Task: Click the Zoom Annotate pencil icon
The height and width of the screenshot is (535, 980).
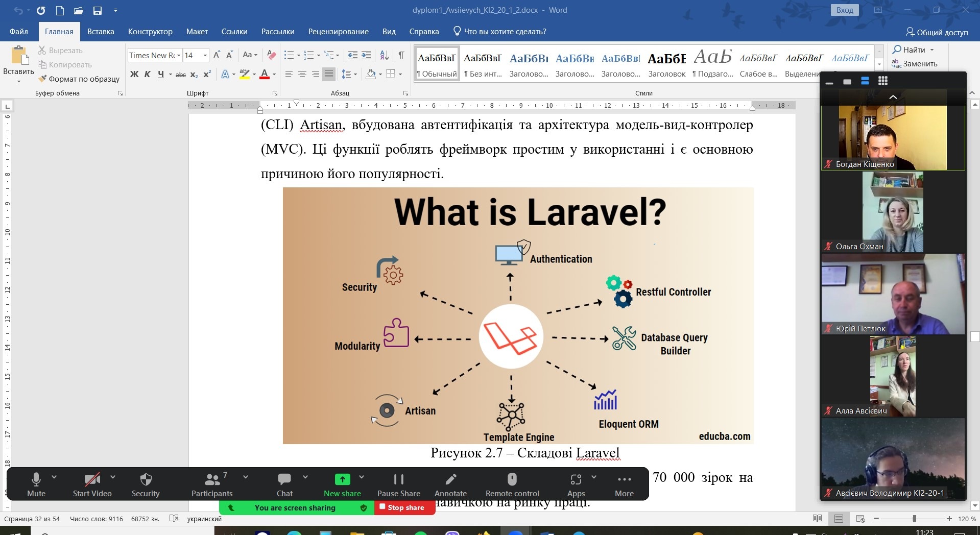Action: (450, 480)
